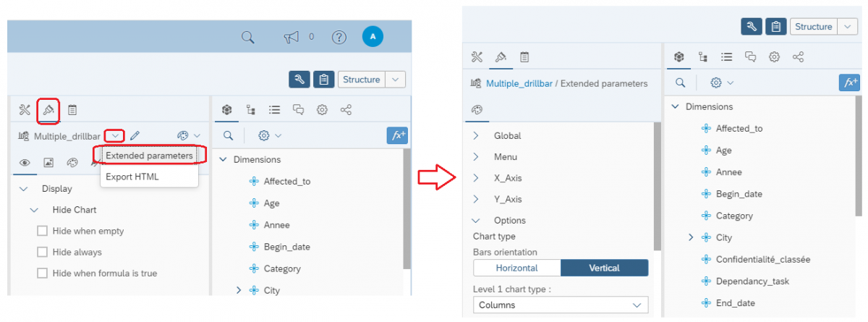Enable the Hide when empty checkbox

click(42, 231)
